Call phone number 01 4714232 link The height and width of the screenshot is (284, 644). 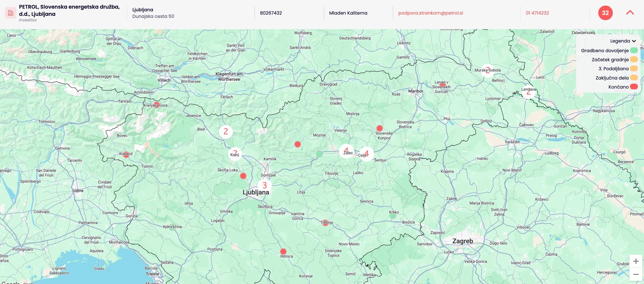[537, 13]
